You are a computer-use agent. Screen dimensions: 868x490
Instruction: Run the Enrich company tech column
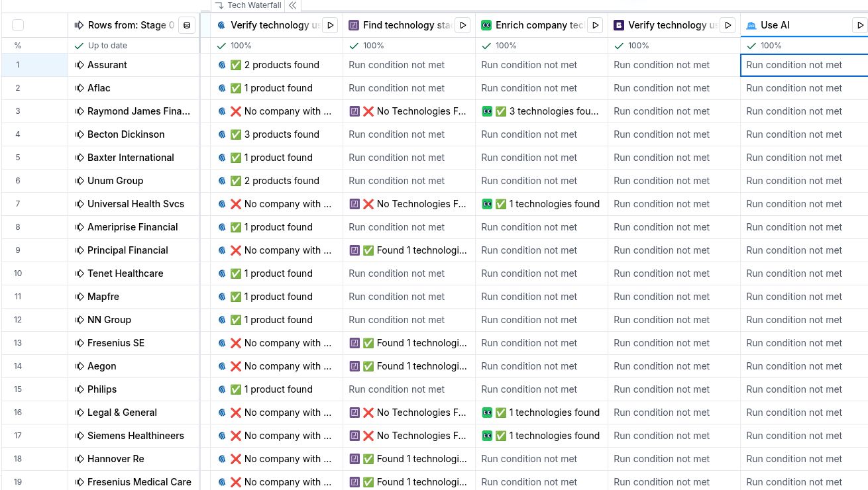(x=596, y=25)
